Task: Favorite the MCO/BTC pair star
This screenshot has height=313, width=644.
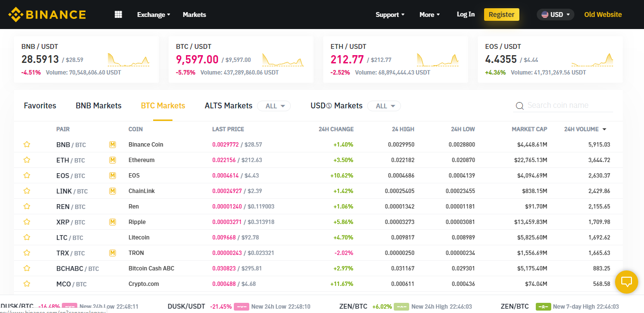Action: click(x=27, y=283)
